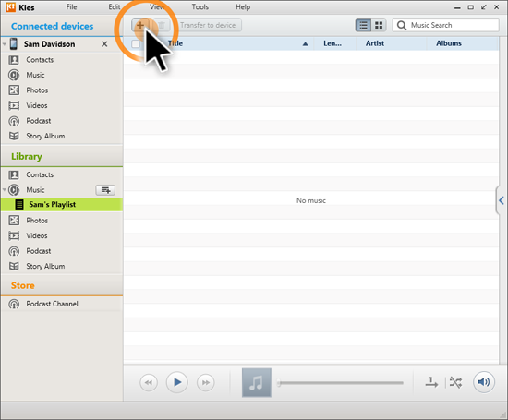The image size is (508, 420).
Task: Switch to grid thumbnail view
Action: [x=379, y=25]
